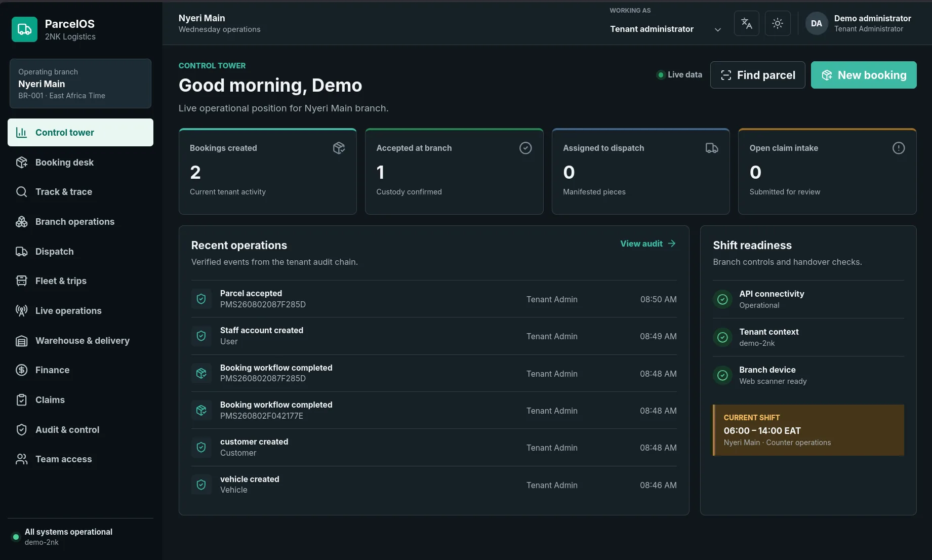Viewport: 932px width, 560px height.
Task: Click the Nyeri Main header title
Action: click(x=201, y=18)
